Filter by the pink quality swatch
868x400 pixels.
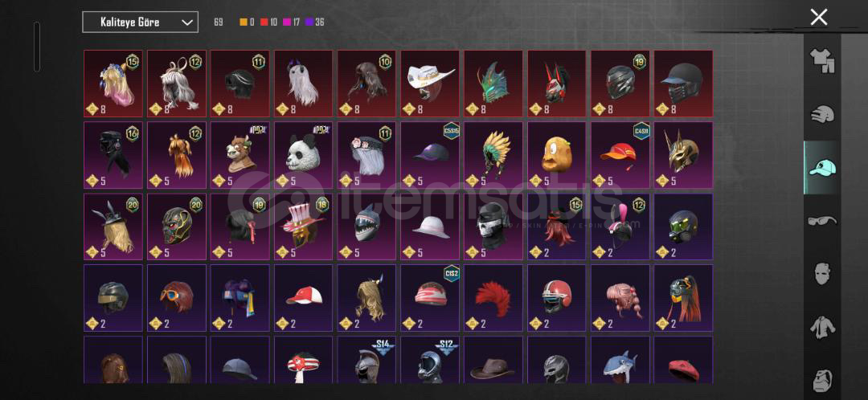[x=287, y=22]
